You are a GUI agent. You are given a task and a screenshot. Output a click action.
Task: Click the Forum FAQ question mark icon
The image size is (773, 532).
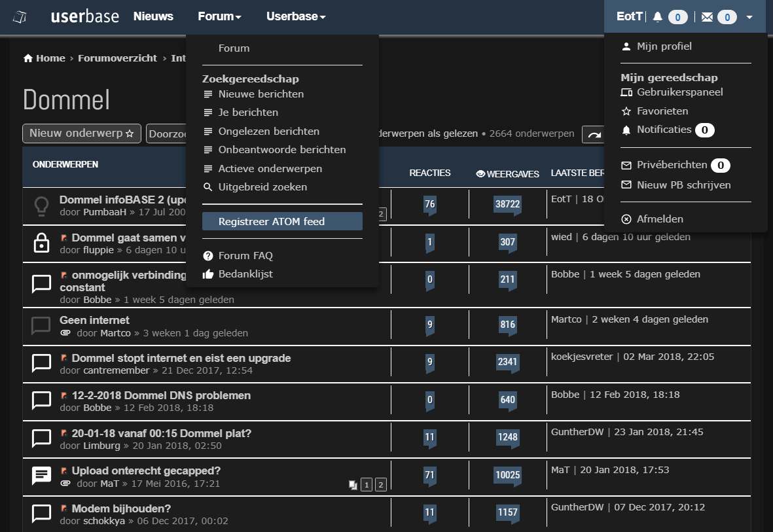pyautogui.click(x=208, y=256)
